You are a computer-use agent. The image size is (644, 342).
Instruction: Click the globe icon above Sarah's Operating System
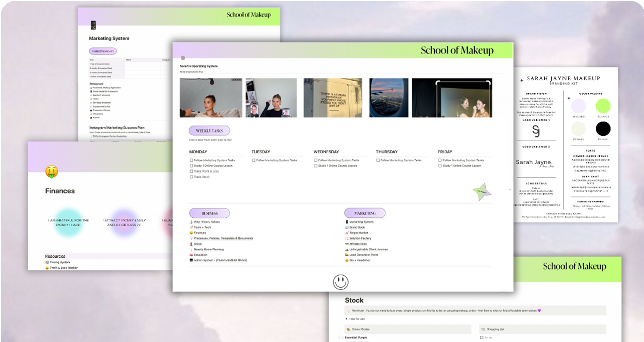pyautogui.click(x=183, y=58)
